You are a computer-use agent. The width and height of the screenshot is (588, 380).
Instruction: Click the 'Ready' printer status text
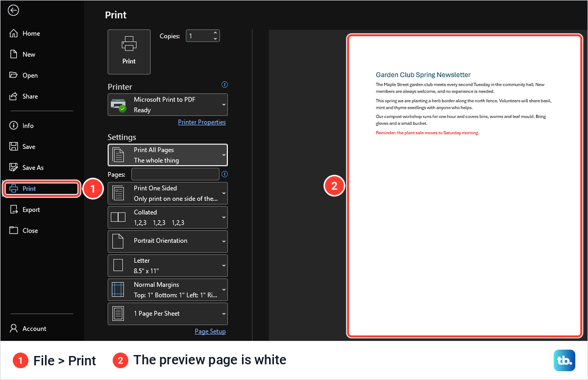click(142, 110)
